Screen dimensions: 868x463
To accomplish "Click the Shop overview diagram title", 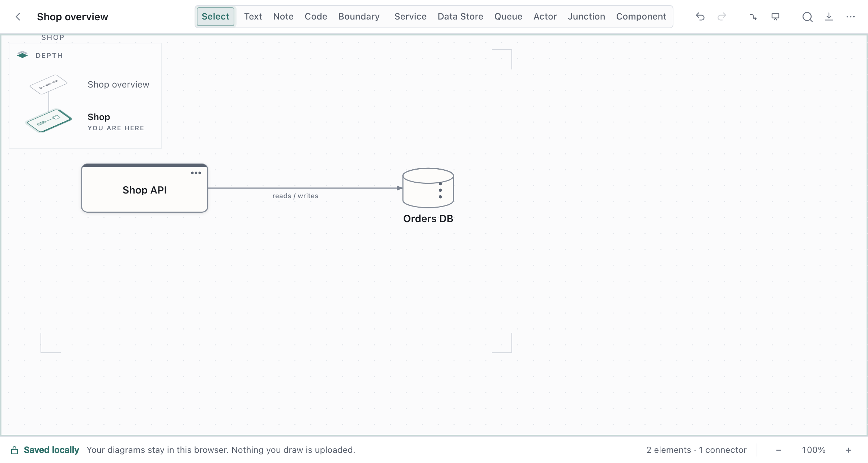I will [x=72, y=17].
